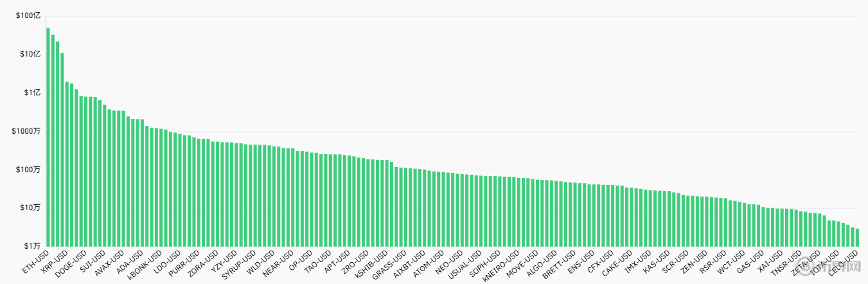Click the $100亿 y-axis tick label
This screenshot has width=868, height=284.
pyautogui.click(x=30, y=16)
